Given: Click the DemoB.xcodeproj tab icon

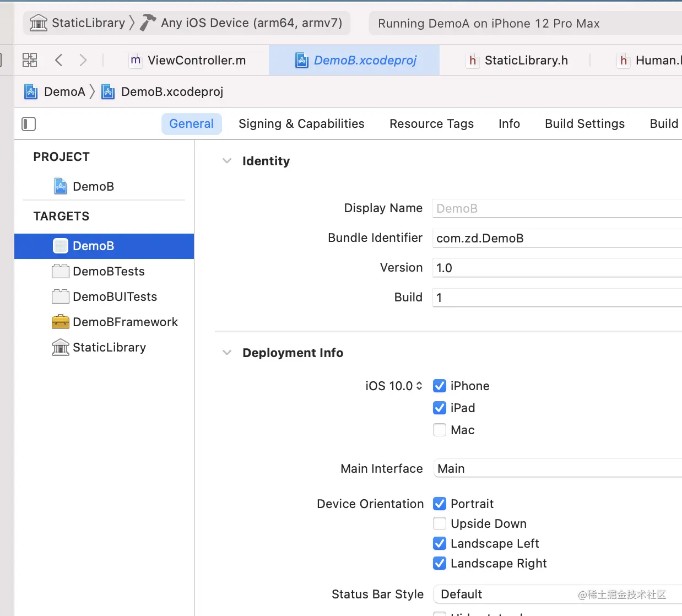Looking at the screenshot, I should click(x=302, y=60).
